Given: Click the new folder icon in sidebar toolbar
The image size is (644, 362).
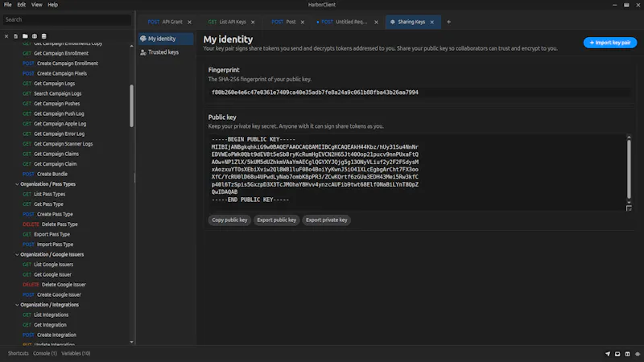Looking at the screenshot, I should pyautogui.click(x=25, y=36).
